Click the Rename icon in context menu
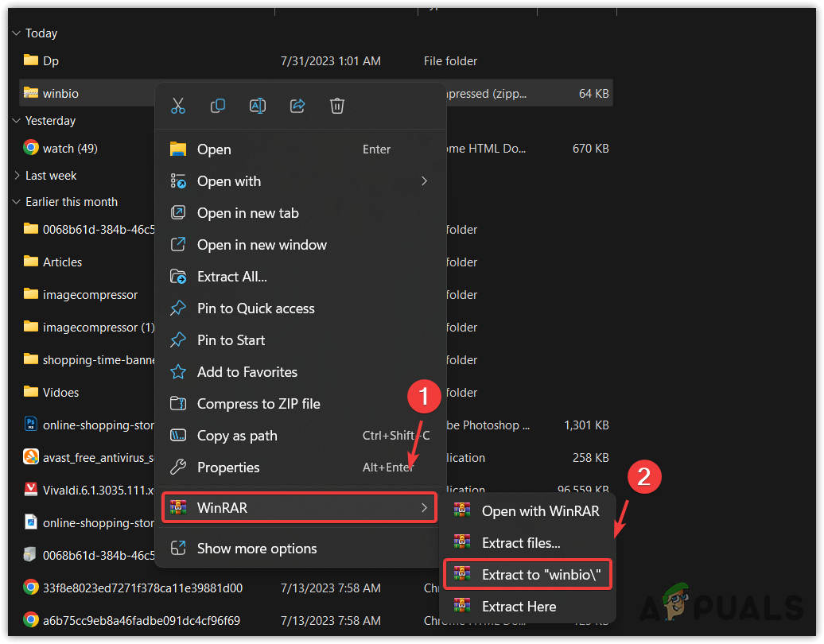Viewport: 824px width, 644px height. point(258,106)
